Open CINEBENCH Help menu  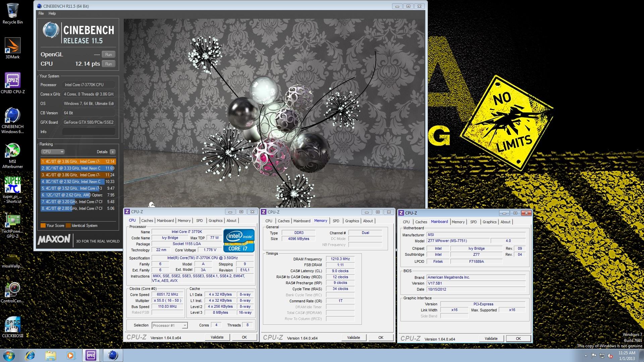tap(52, 13)
